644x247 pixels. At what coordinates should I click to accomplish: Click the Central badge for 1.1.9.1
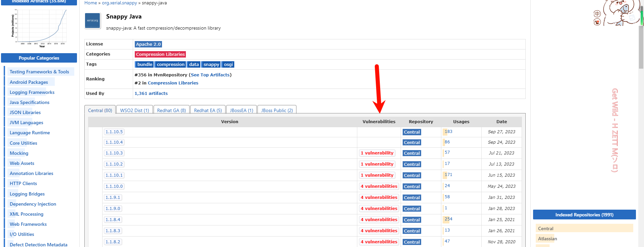412,198
